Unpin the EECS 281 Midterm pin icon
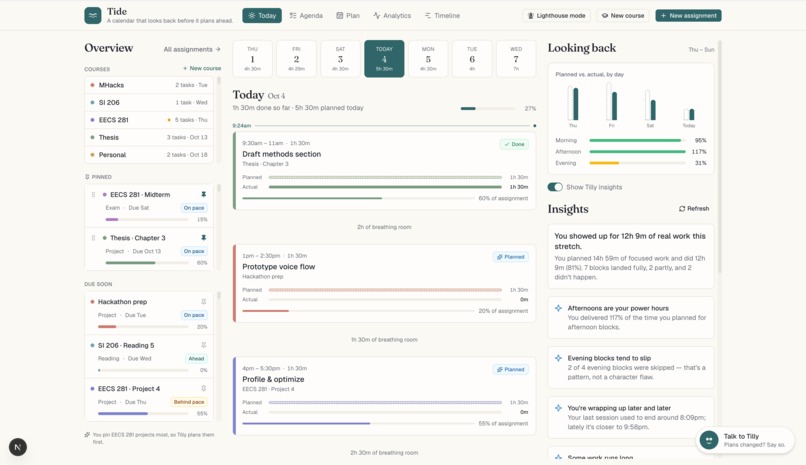 [x=204, y=194]
